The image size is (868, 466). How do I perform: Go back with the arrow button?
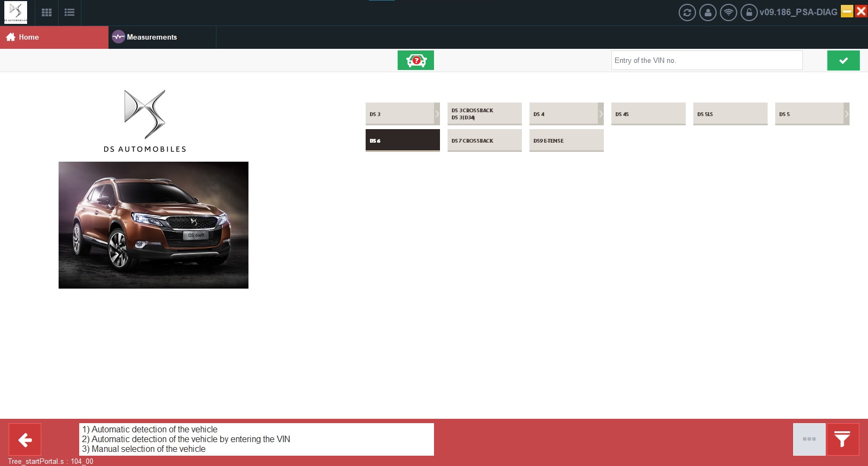pyautogui.click(x=25, y=439)
